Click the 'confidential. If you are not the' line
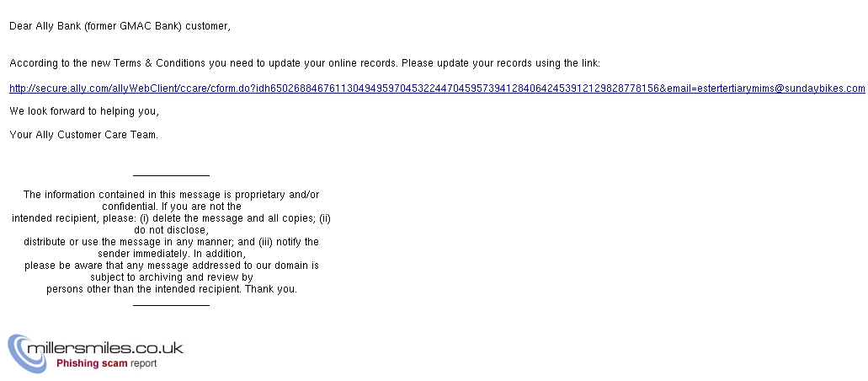 [171, 207]
